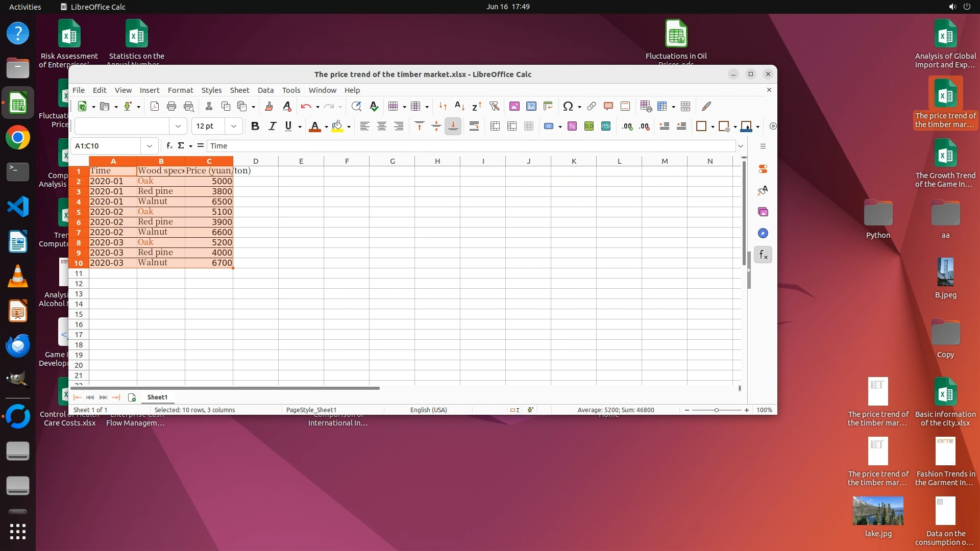Image resolution: width=980 pixels, height=551 pixels.
Task: Open the Special Character icon
Action: (x=568, y=106)
